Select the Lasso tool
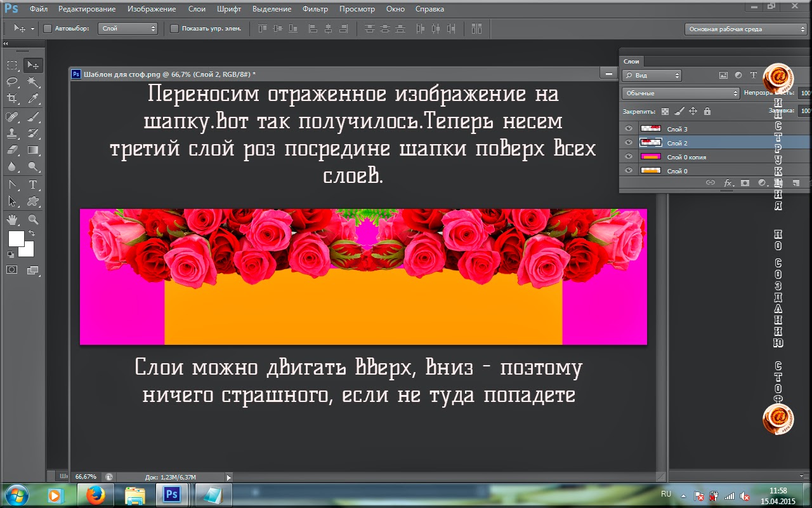 (x=12, y=82)
